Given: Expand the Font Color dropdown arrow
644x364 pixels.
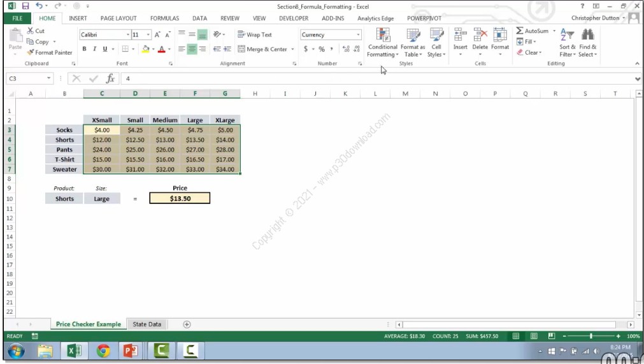Looking at the screenshot, I should pyautogui.click(x=169, y=49).
